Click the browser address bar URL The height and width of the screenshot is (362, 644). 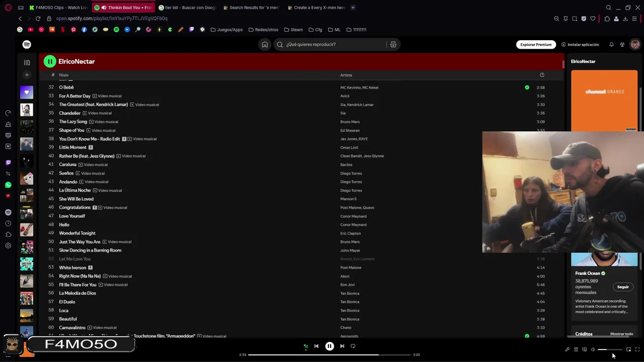coord(112,19)
